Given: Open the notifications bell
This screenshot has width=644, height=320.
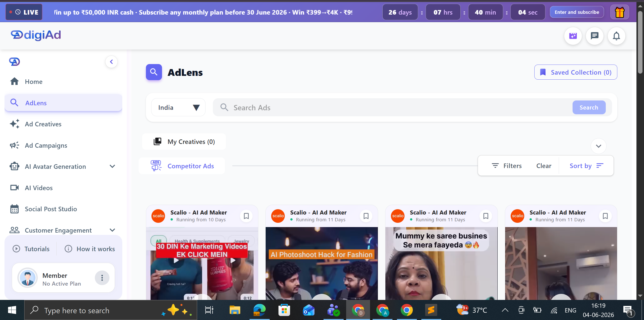Looking at the screenshot, I should (616, 36).
